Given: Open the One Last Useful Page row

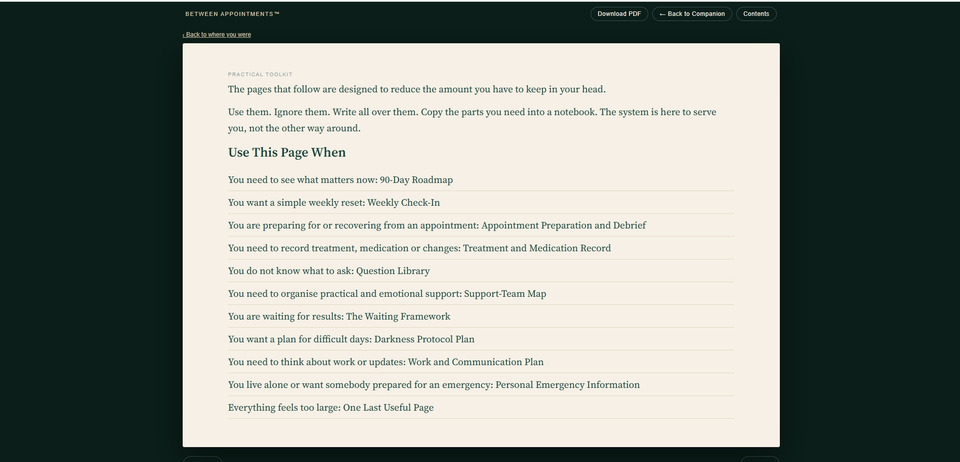Looking at the screenshot, I should pyautogui.click(x=481, y=408).
